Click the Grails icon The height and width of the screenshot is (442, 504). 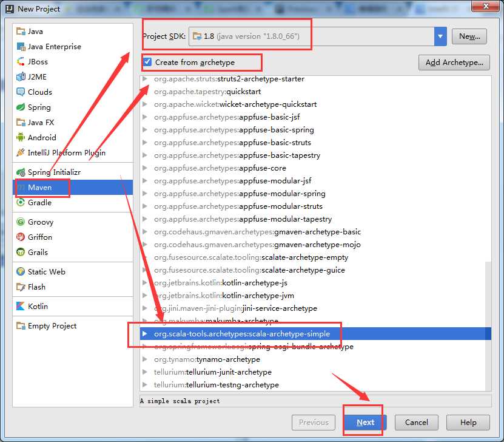(21, 252)
